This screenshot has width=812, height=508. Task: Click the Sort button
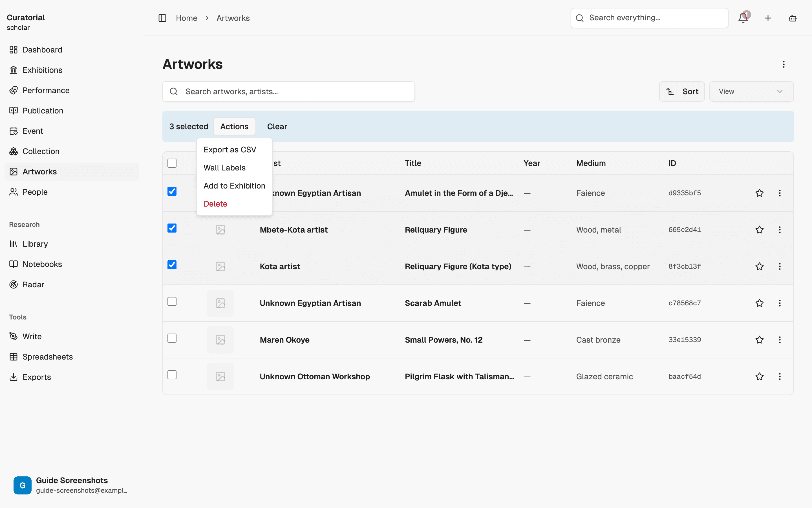tap(682, 91)
